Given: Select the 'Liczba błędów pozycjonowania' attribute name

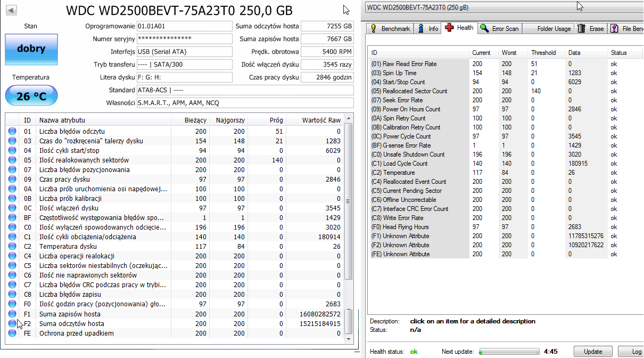Looking at the screenshot, I should pos(85,170).
